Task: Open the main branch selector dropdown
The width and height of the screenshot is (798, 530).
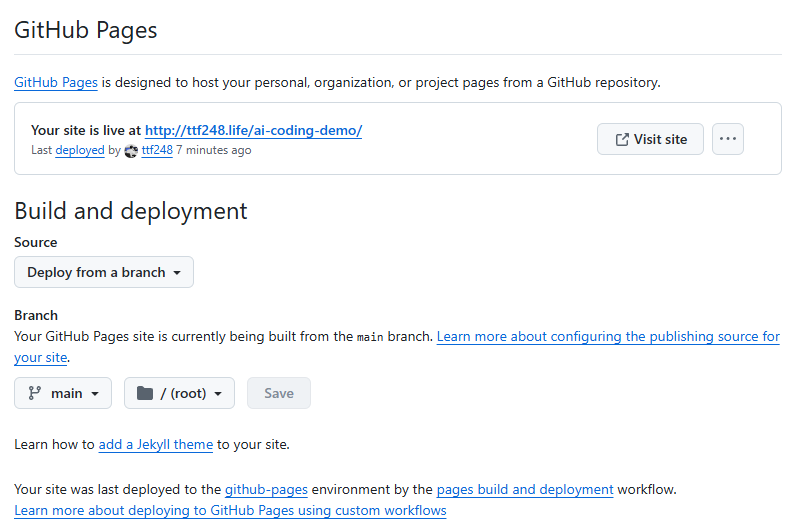Action: click(x=63, y=393)
